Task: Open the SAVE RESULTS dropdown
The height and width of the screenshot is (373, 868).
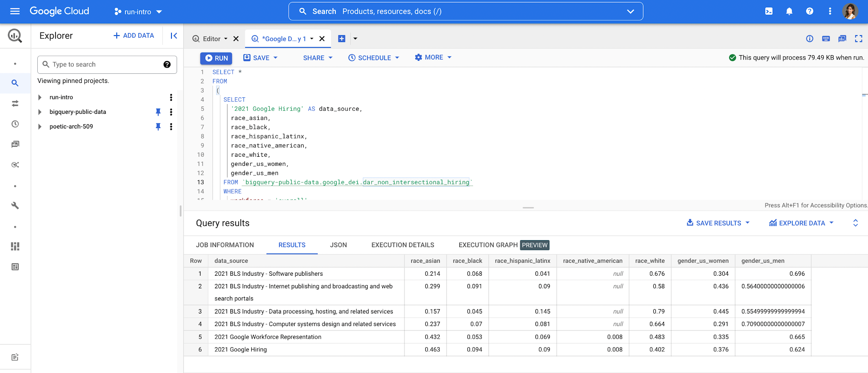Action: [718, 223]
